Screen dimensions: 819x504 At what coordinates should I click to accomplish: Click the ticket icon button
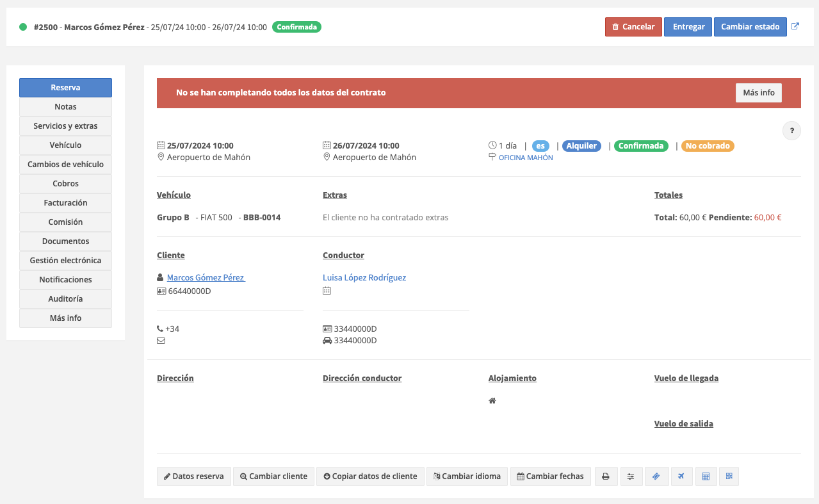(656, 476)
